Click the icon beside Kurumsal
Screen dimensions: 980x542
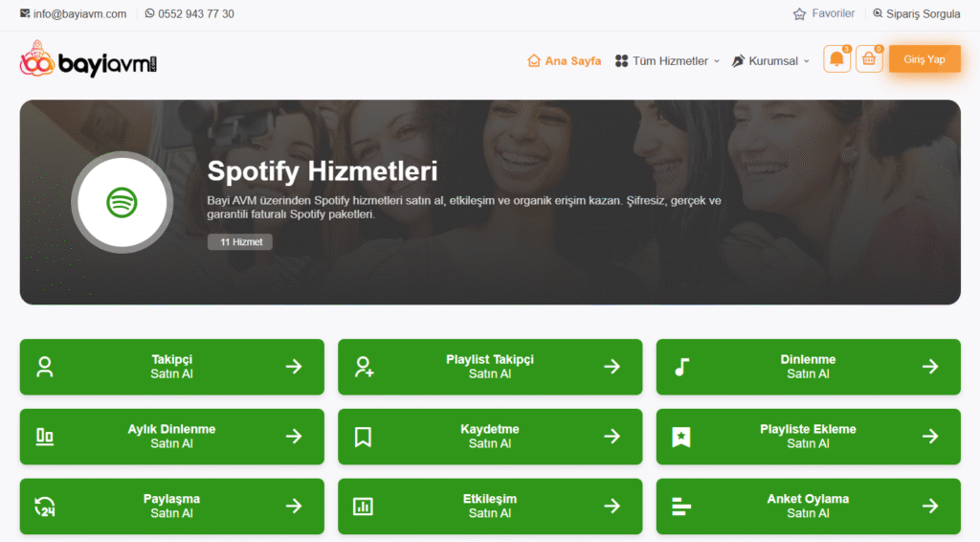click(738, 60)
